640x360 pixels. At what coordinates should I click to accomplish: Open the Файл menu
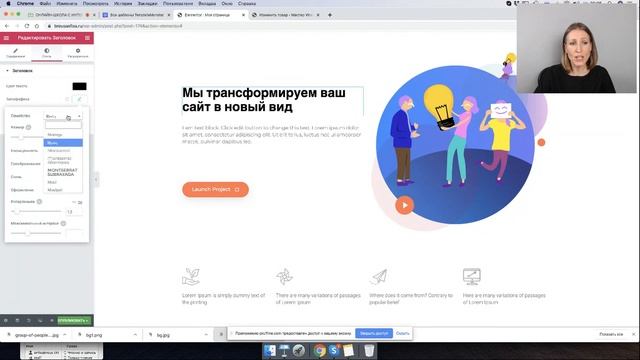(45, 3)
